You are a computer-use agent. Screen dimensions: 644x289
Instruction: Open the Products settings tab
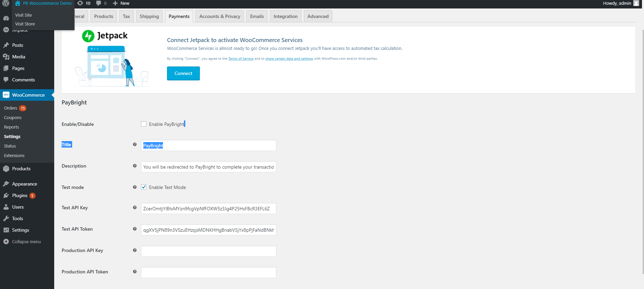[x=104, y=16]
